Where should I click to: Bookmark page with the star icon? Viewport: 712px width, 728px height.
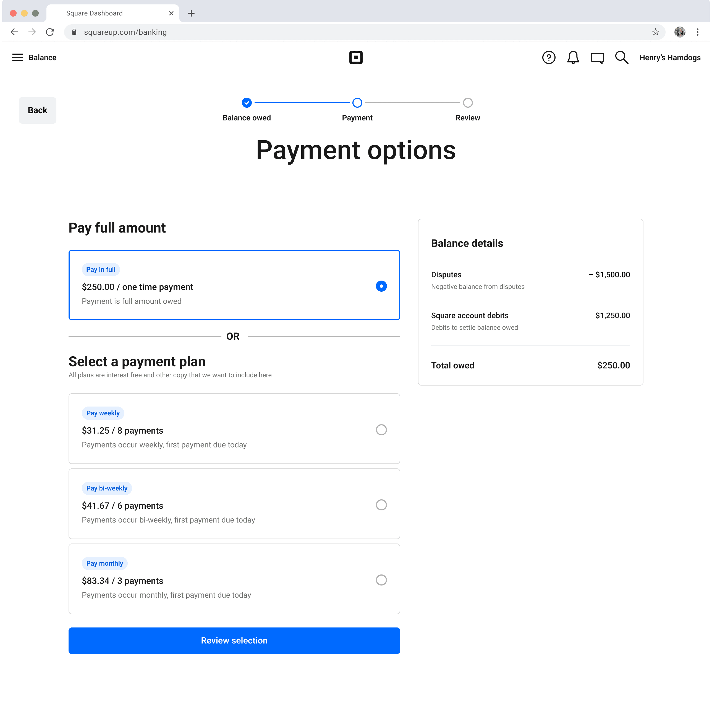click(x=655, y=32)
